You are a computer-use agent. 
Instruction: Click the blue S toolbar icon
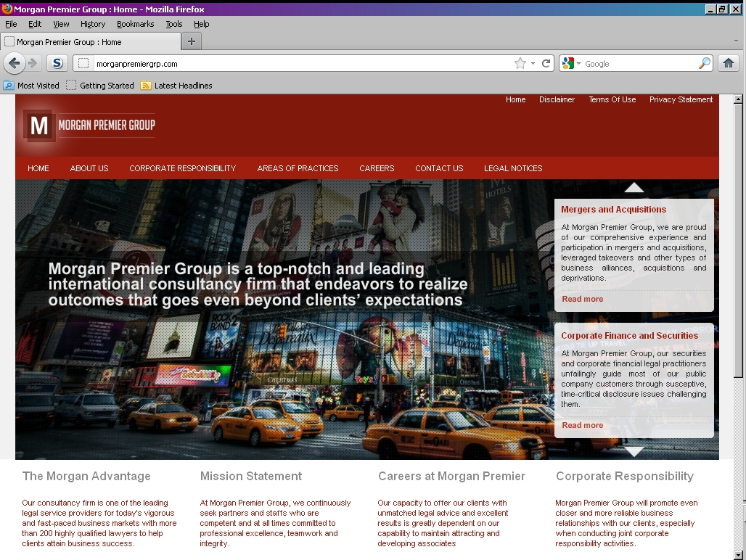click(57, 63)
